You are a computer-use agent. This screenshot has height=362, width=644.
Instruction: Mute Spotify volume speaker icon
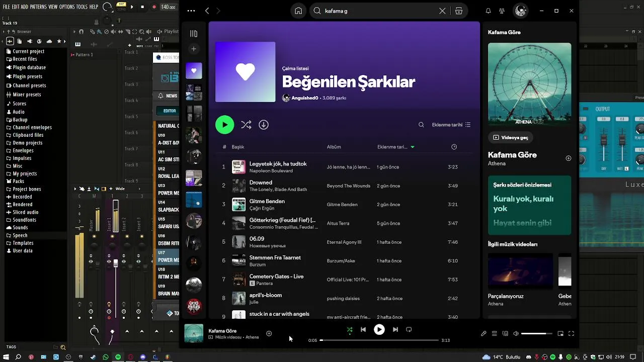pos(516,333)
